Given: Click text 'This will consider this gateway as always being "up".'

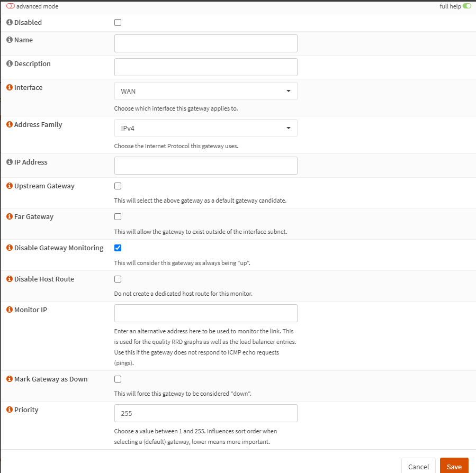Looking at the screenshot, I should [182, 263].
